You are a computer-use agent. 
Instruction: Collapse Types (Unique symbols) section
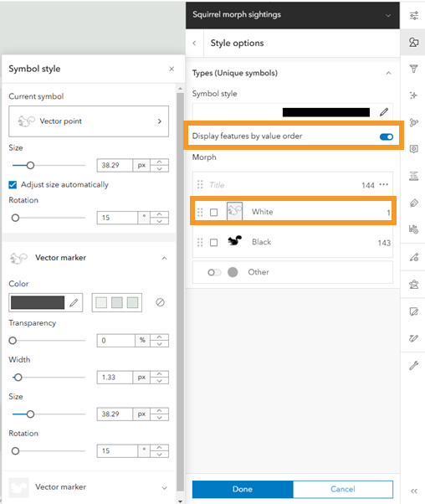click(x=389, y=74)
